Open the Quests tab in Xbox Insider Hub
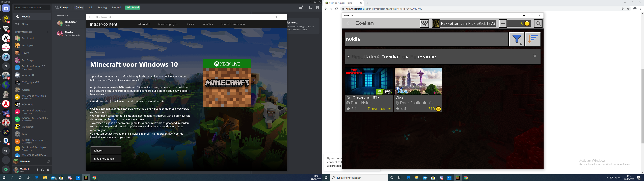This screenshot has width=644, height=181. 190,24
